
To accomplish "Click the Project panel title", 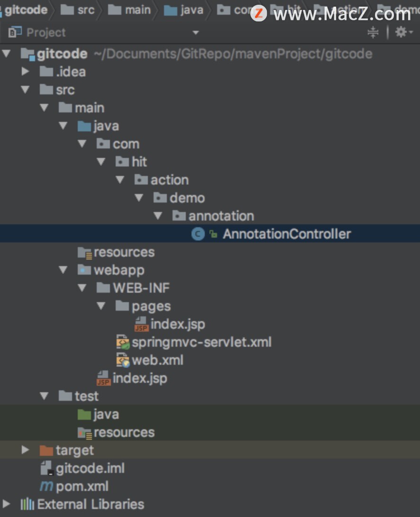I will [46, 32].
